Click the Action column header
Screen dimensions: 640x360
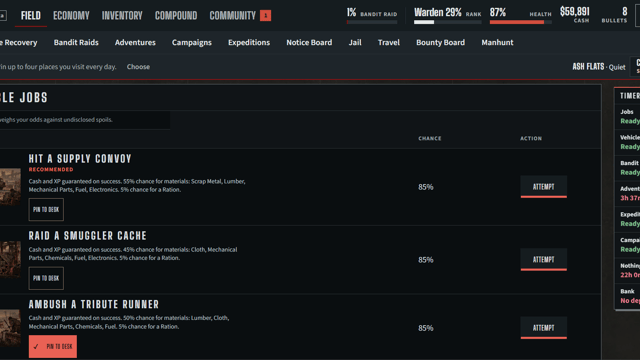[531, 138]
